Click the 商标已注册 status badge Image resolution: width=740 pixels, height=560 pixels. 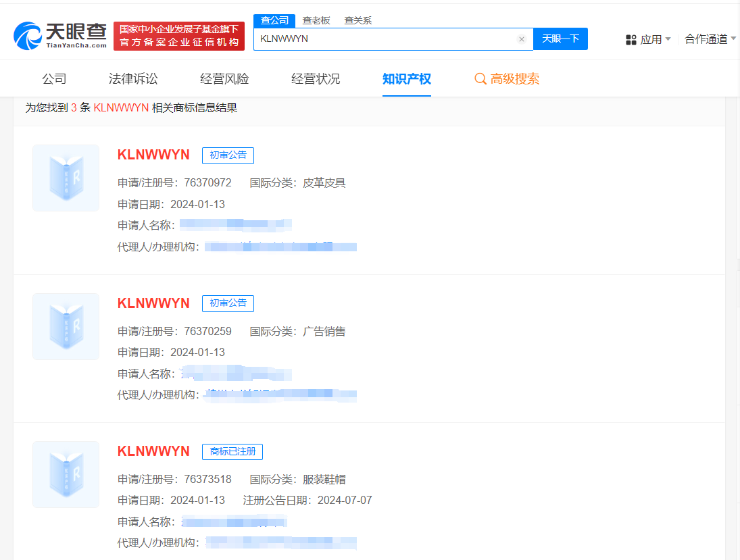[x=232, y=452]
